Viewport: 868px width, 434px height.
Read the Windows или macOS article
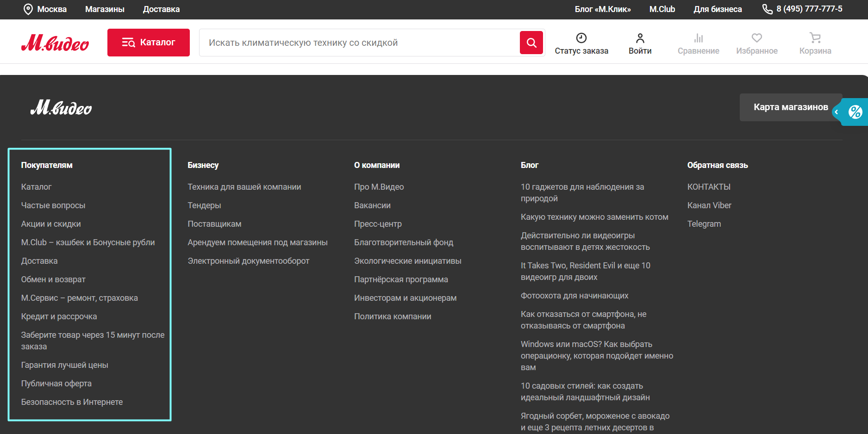597,356
